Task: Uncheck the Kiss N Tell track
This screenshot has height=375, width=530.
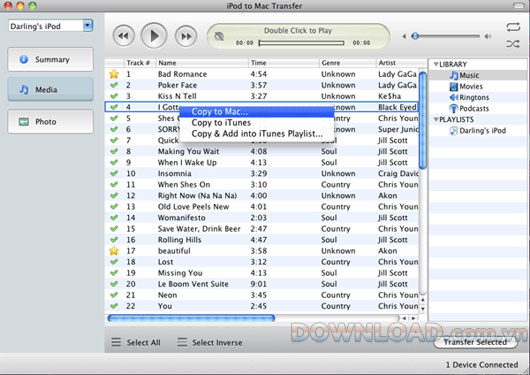Action: pyautogui.click(x=114, y=96)
